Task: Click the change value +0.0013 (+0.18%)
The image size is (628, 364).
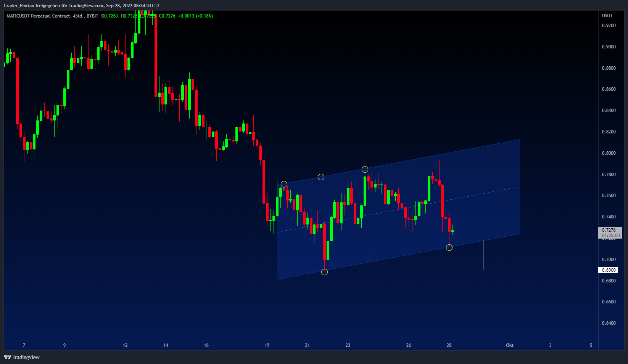Action: pos(195,16)
